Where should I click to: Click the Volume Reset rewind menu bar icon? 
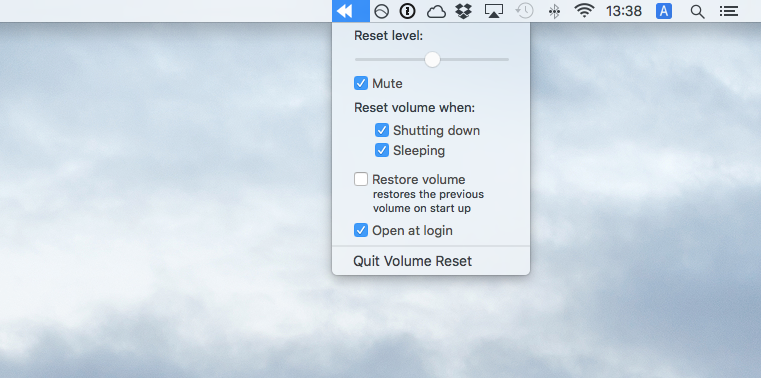point(351,11)
